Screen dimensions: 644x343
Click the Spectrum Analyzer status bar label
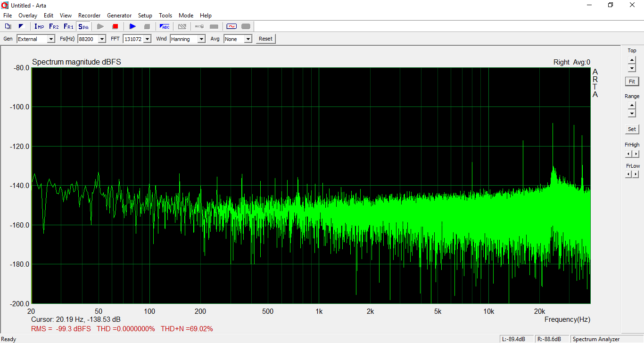coord(596,339)
